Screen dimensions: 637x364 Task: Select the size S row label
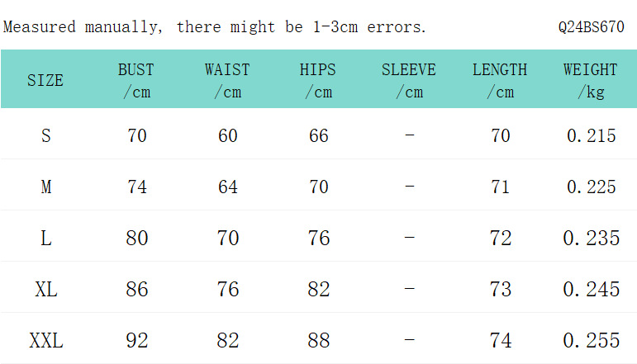click(x=45, y=135)
